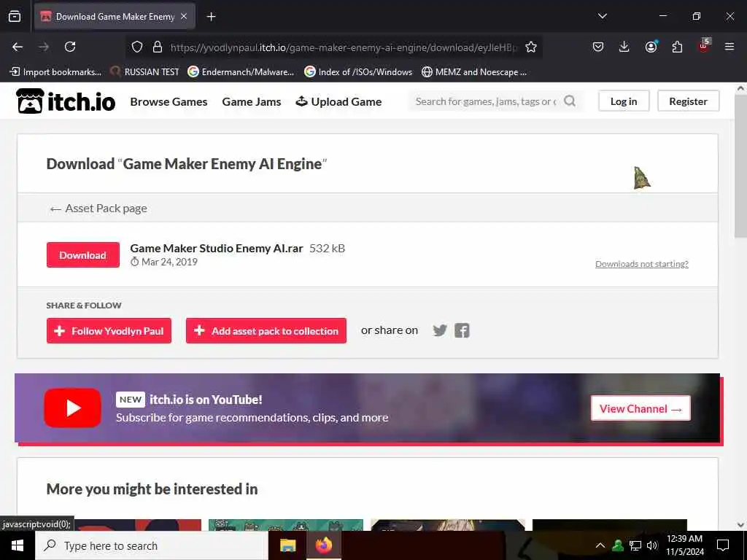Click the search magnifier icon
Viewport: 747px width, 560px height.
[569, 101]
